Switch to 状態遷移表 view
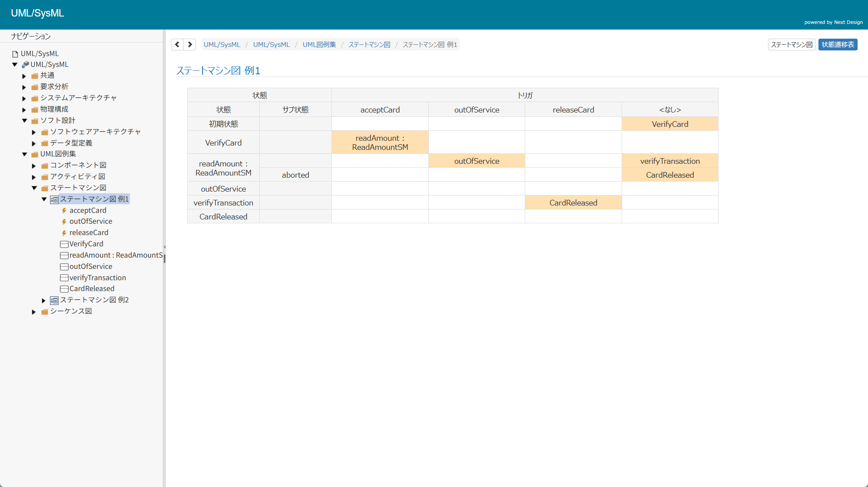The width and height of the screenshot is (868, 487). pos(838,45)
